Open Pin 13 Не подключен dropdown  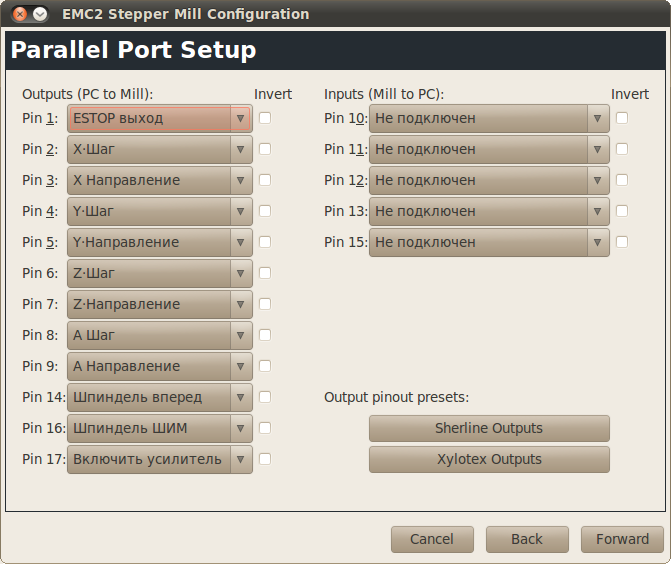click(488, 211)
